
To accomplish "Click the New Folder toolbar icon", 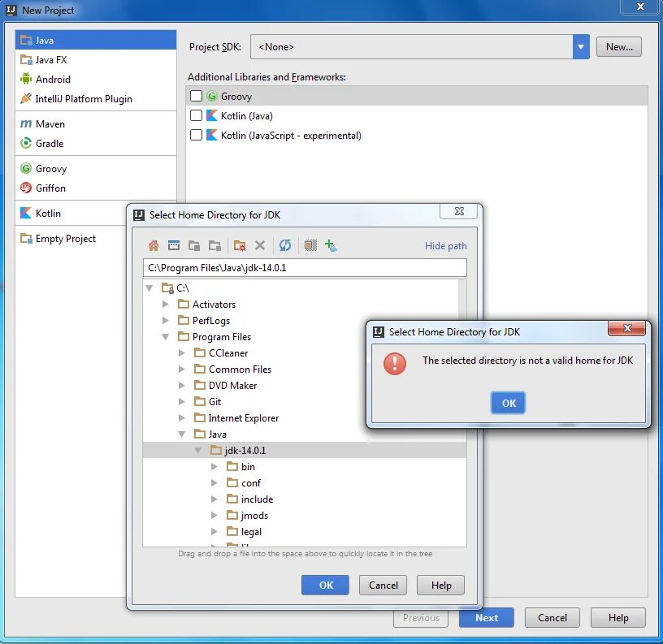I will (x=240, y=245).
